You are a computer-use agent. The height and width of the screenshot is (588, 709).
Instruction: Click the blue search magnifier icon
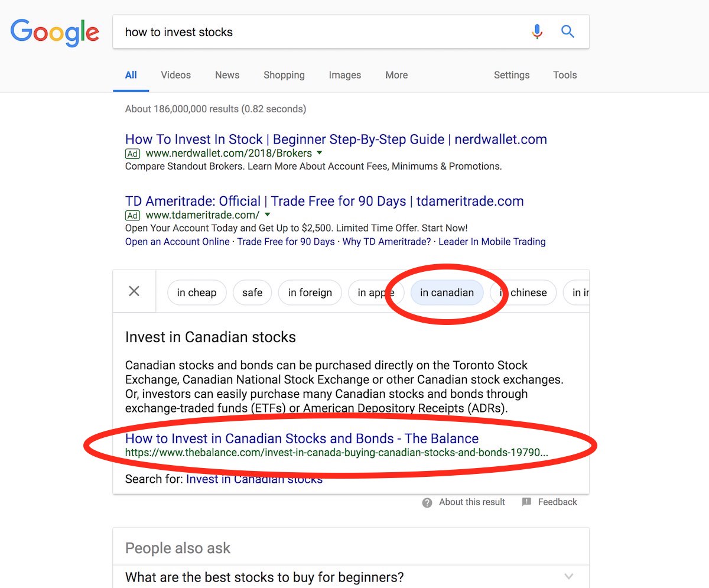pyautogui.click(x=568, y=31)
